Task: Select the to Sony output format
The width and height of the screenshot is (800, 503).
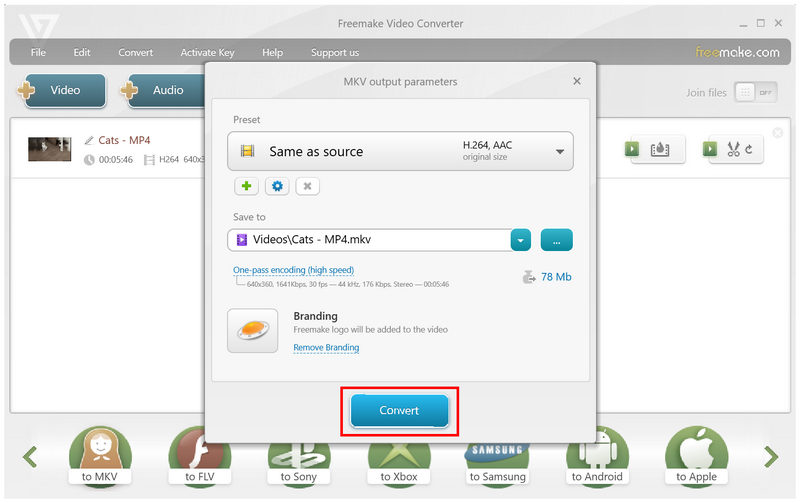Action: (299, 462)
